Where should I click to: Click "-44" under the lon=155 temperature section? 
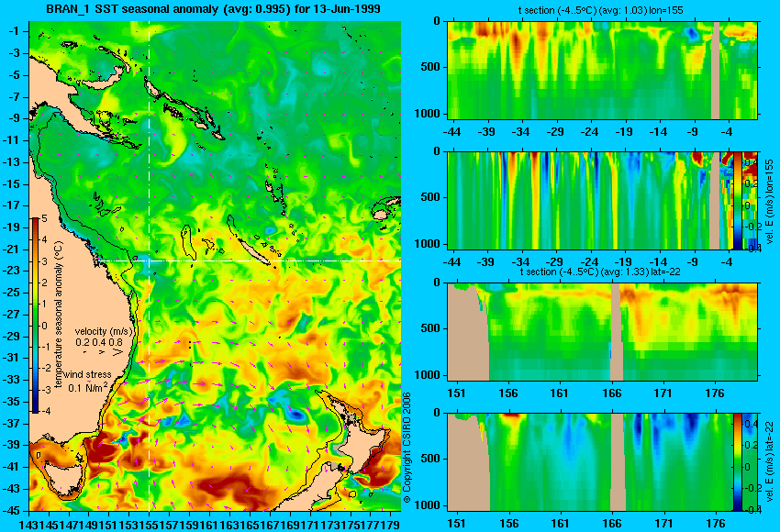[x=451, y=132]
